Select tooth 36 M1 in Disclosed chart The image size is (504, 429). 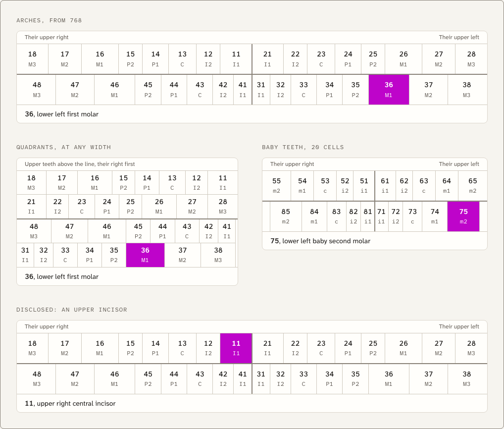(x=389, y=379)
